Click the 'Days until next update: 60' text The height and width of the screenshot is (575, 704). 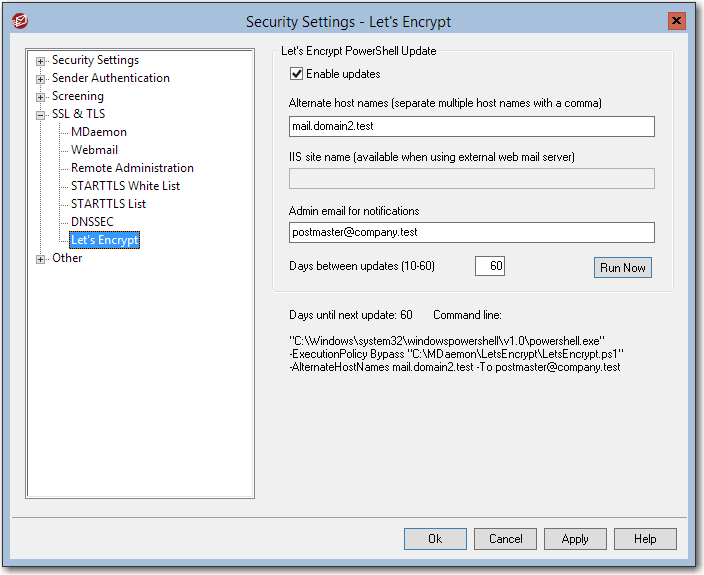(x=351, y=315)
